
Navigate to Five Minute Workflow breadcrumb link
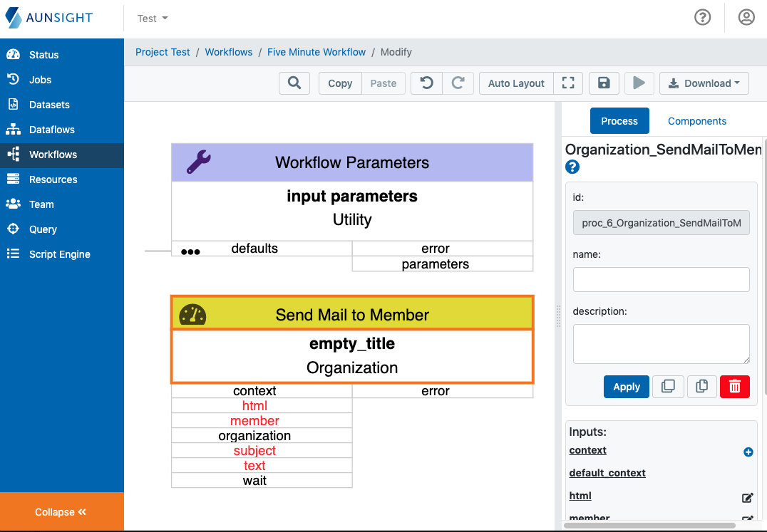coord(316,52)
